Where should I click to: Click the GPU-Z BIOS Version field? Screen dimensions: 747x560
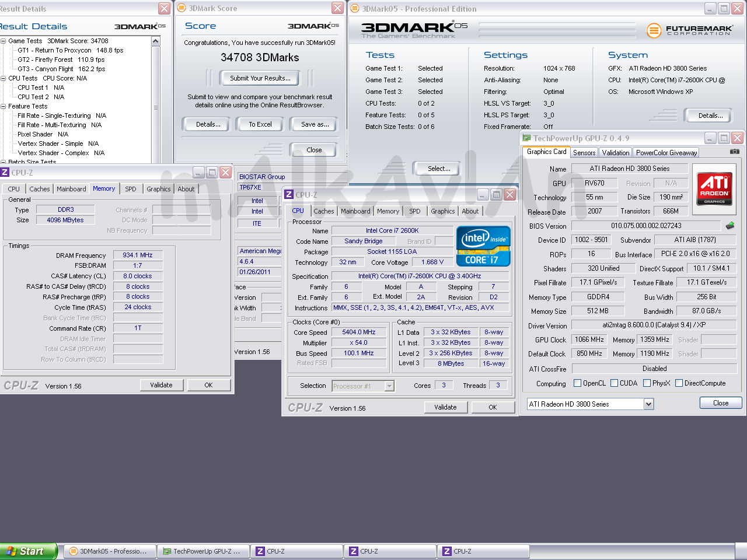pyautogui.click(x=646, y=226)
